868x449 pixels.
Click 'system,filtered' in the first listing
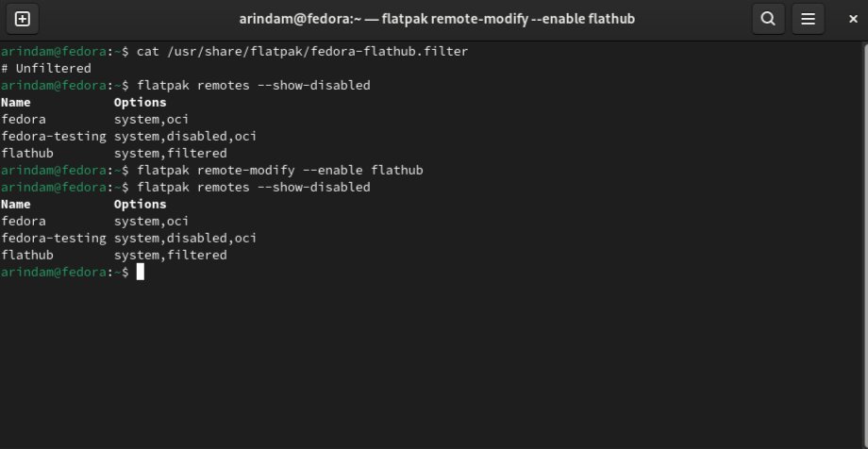(x=170, y=153)
